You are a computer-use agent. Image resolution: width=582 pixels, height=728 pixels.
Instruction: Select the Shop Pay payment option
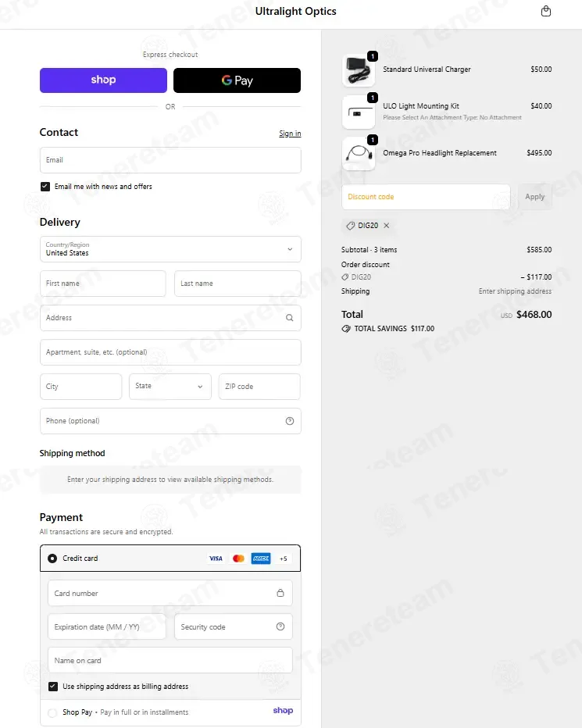(52, 712)
